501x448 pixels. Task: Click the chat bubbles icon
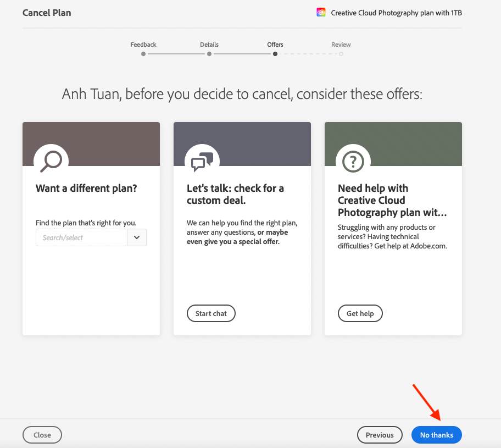[202, 161]
